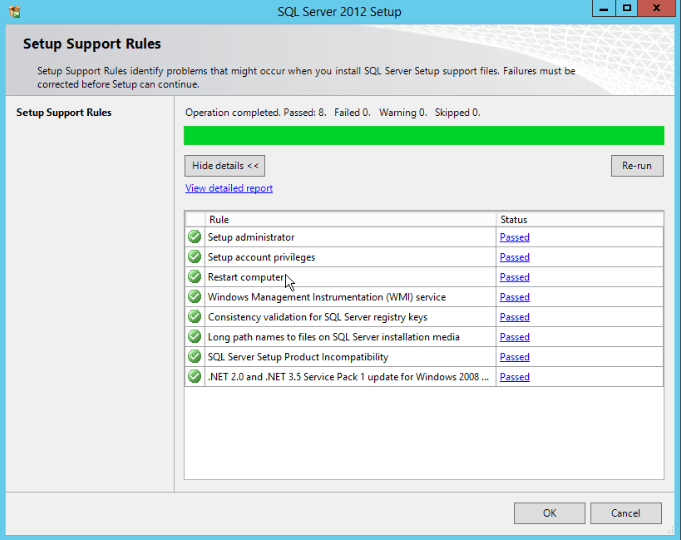This screenshot has height=540, width=681.
Task: Click check icon beside Product Incompatibility rule
Action: coord(194,357)
